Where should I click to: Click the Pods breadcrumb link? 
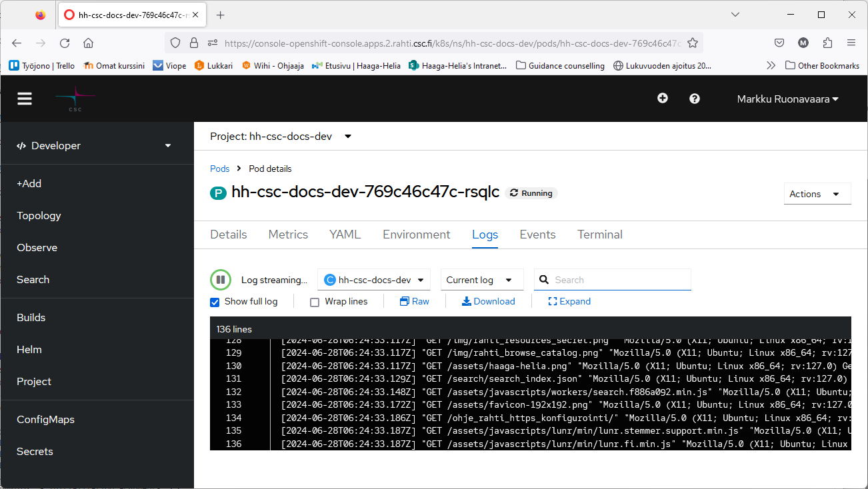pos(219,169)
